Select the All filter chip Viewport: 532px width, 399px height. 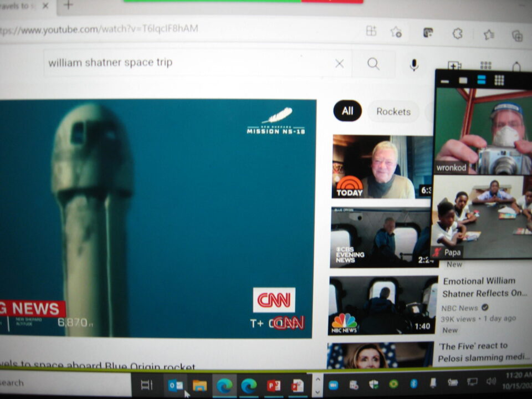(347, 111)
